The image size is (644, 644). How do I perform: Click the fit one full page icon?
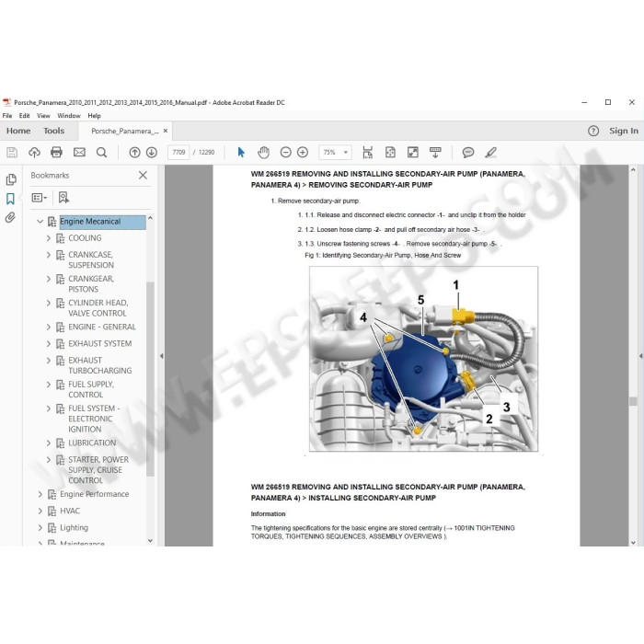(390, 153)
